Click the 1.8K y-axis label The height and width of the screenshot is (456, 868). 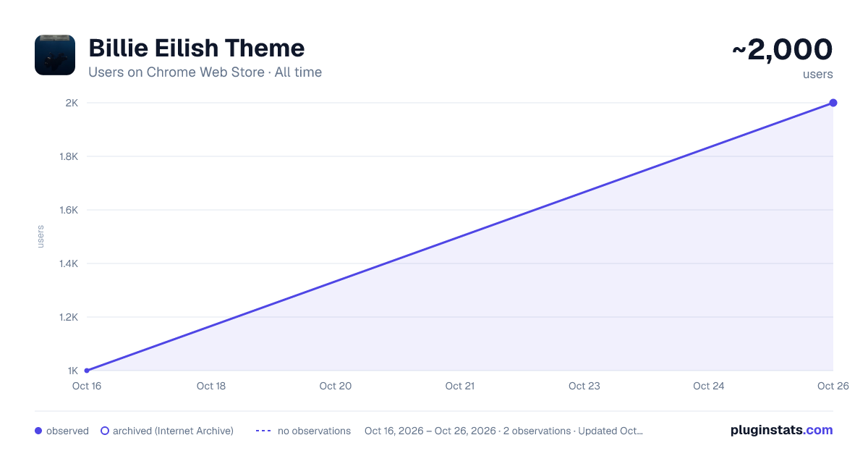click(69, 156)
